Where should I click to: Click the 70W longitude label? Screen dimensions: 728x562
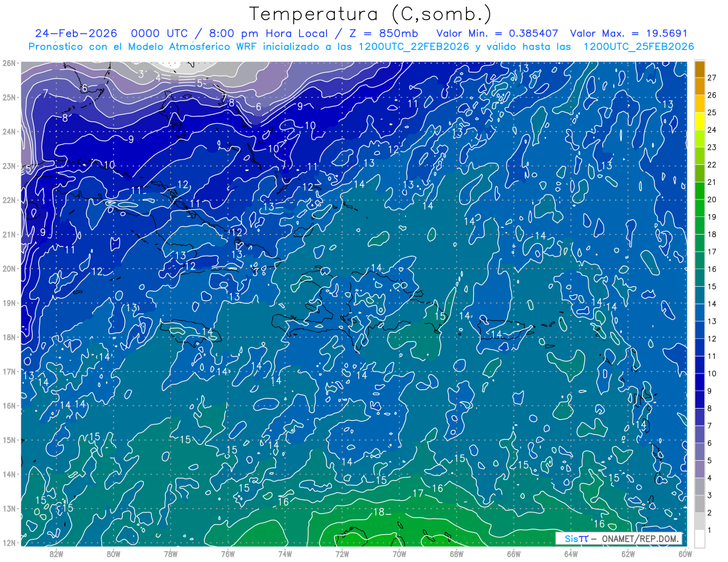tap(399, 554)
